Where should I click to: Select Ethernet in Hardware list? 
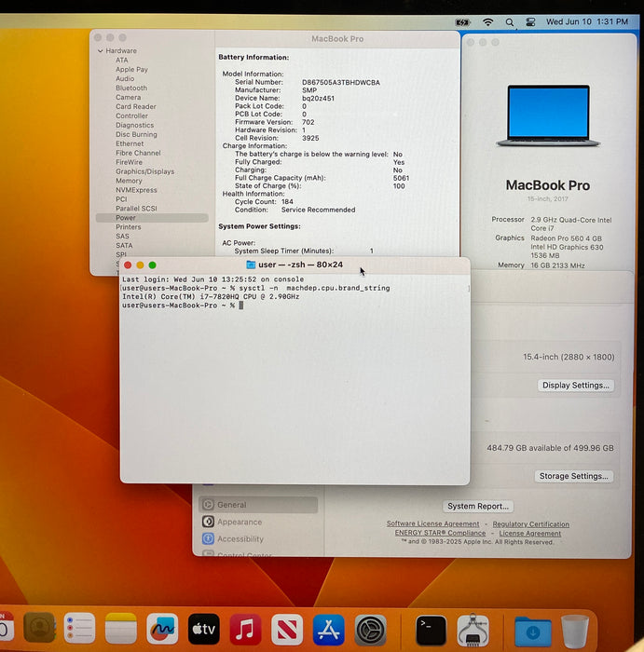(130, 143)
